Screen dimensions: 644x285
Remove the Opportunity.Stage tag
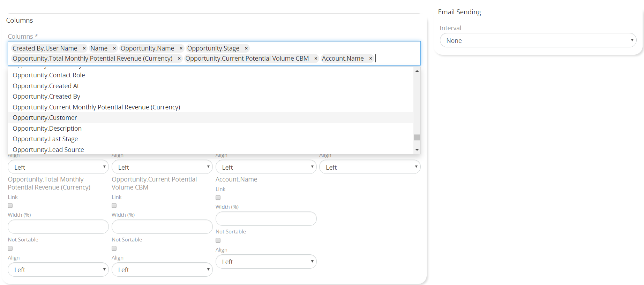pyautogui.click(x=246, y=48)
